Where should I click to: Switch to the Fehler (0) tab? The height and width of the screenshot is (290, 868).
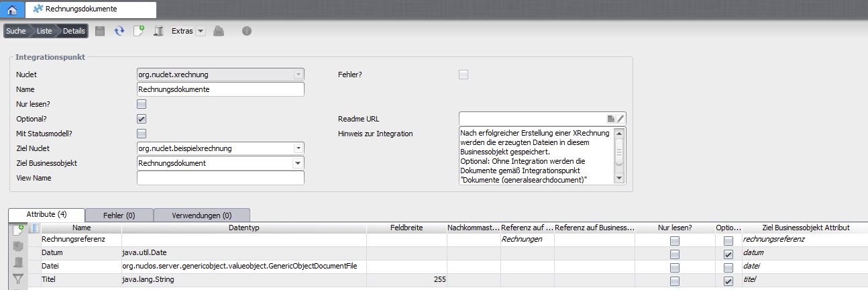pos(119,215)
